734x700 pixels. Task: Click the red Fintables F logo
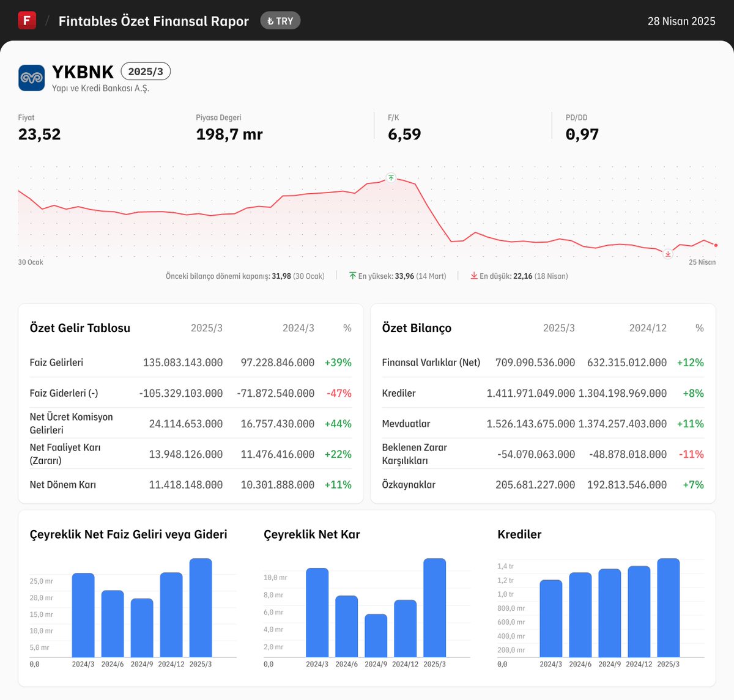[x=26, y=20]
